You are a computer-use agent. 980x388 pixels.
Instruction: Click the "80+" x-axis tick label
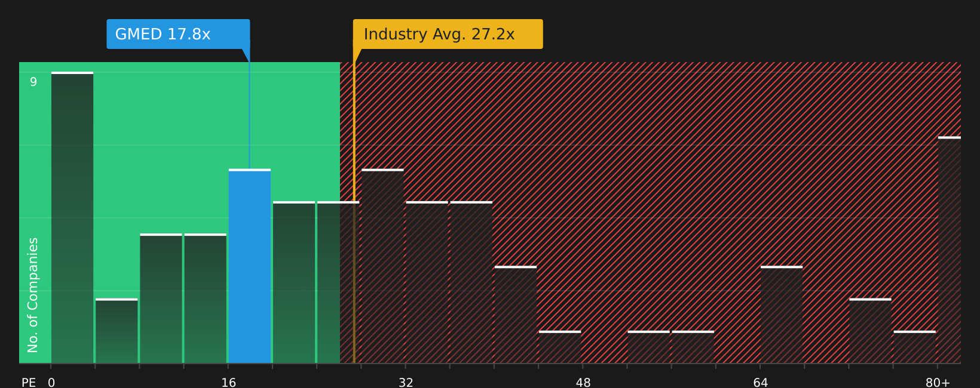[x=938, y=383]
